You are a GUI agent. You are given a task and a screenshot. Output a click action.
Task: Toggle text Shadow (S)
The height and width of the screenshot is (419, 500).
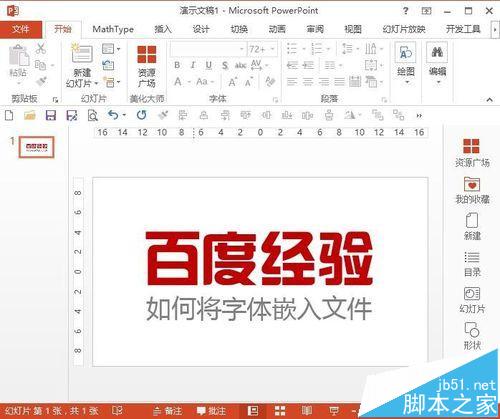click(225, 65)
